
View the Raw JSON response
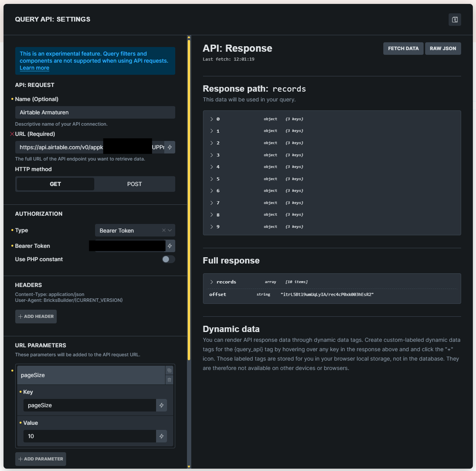click(x=443, y=49)
